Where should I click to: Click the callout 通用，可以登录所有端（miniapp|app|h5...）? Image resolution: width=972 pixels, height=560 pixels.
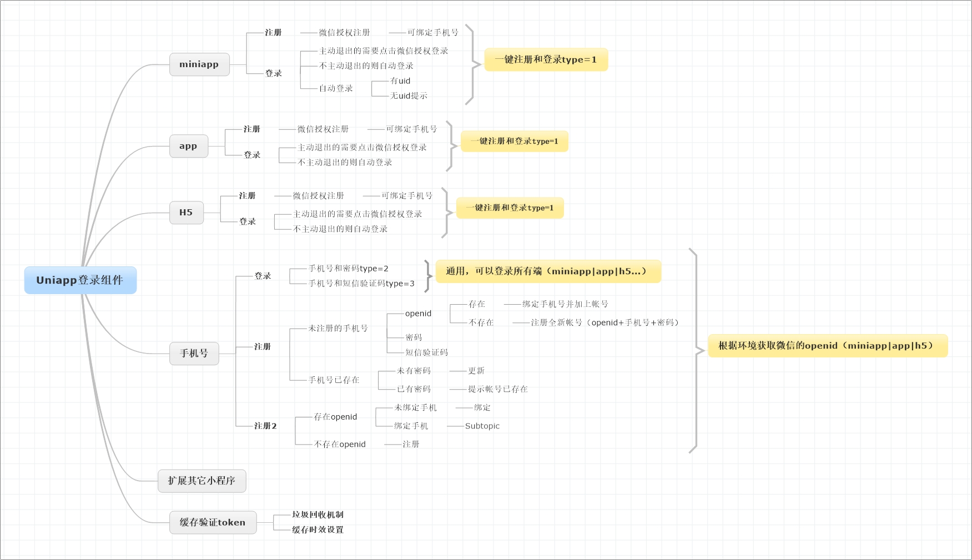click(546, 271)
